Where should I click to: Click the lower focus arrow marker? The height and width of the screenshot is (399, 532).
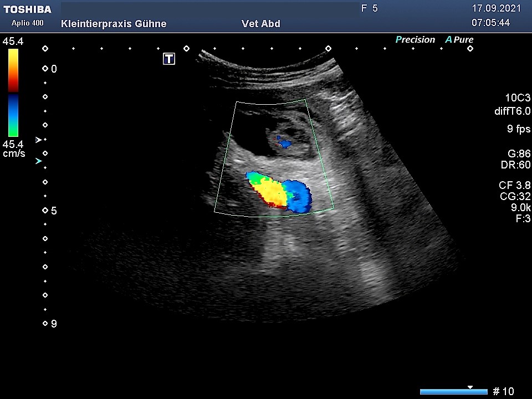pos(38,161)
